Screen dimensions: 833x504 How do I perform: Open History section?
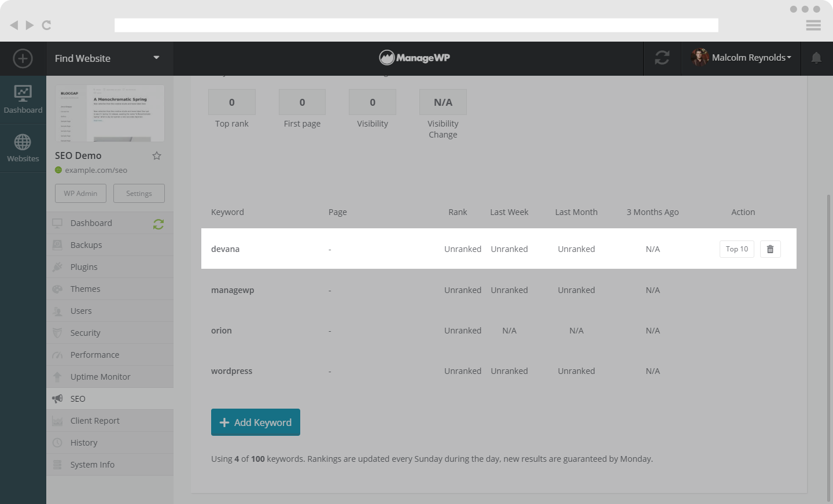(x=110, y=443)
